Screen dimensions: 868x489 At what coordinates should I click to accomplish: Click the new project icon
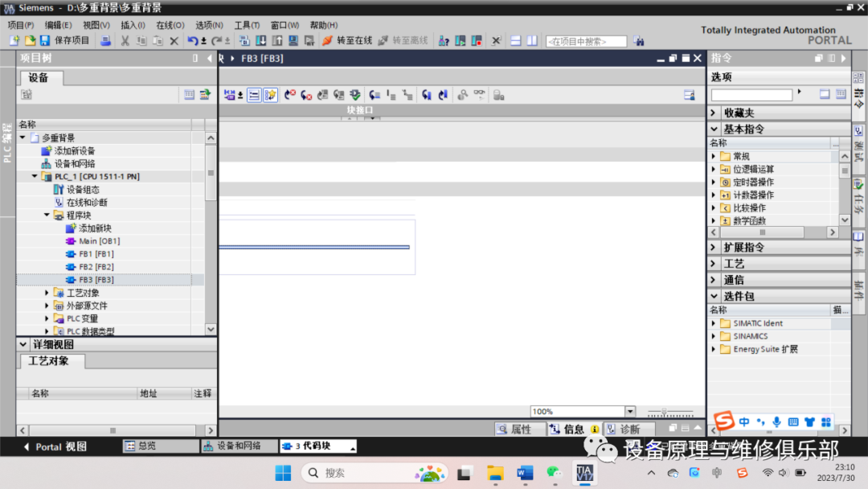point(14,40)
